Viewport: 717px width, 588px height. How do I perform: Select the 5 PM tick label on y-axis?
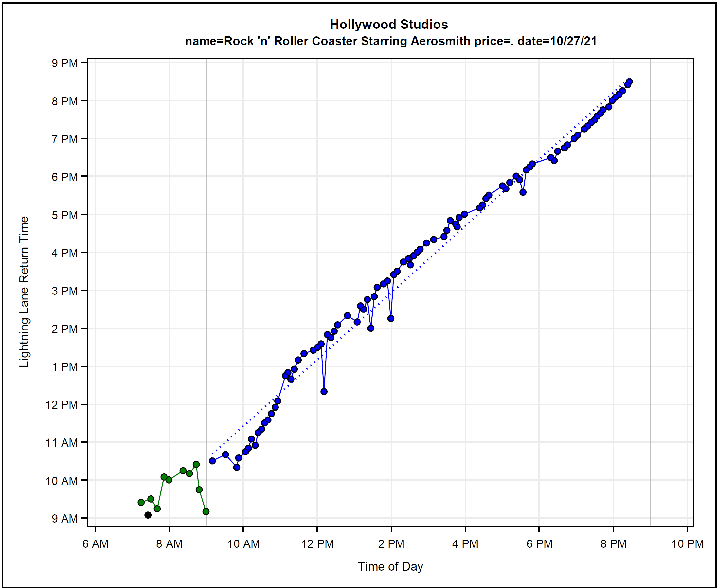click(x=65, y=215)
